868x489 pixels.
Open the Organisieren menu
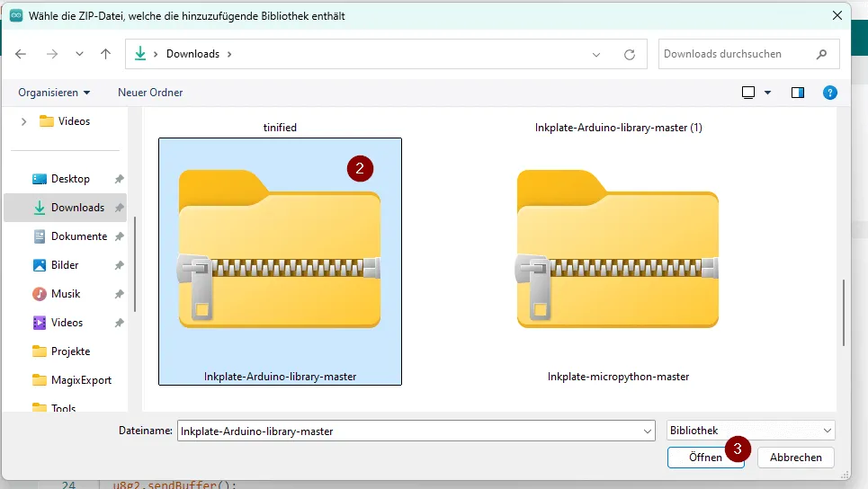(x=54, y=93)
